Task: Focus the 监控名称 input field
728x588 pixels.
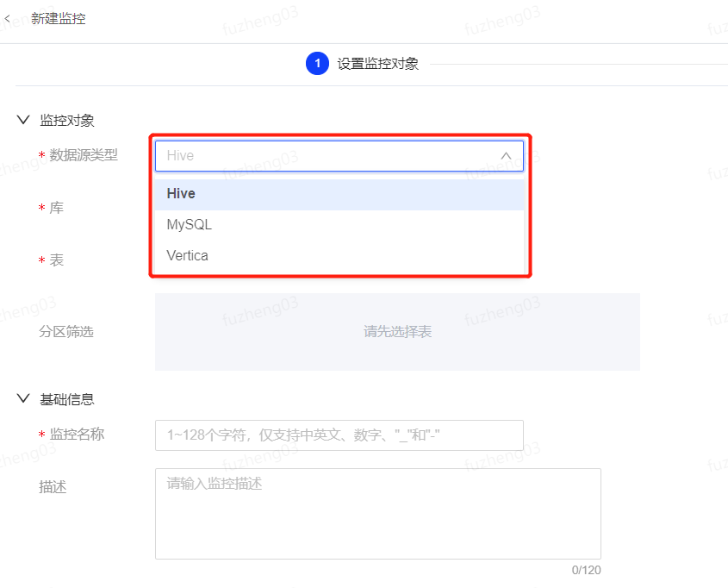Action: [339, 435]
